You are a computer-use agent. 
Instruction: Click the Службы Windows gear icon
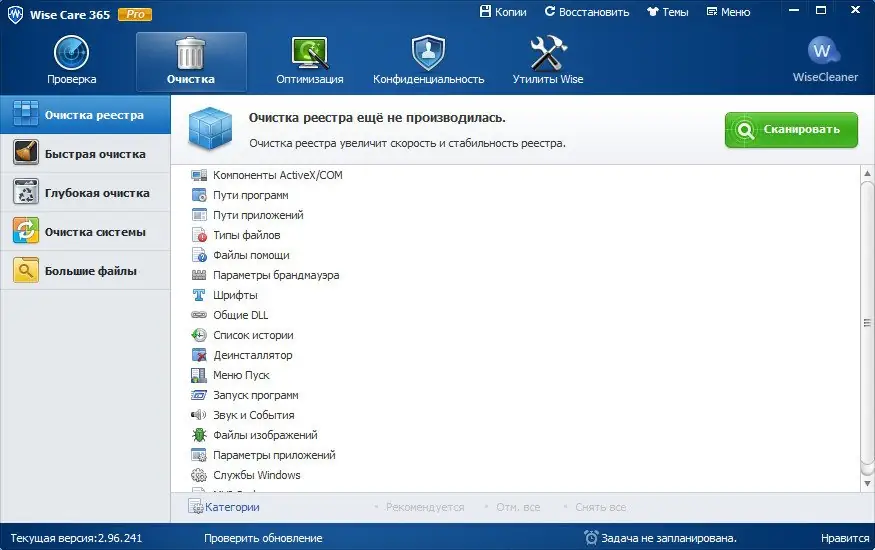tap(199, 475)
